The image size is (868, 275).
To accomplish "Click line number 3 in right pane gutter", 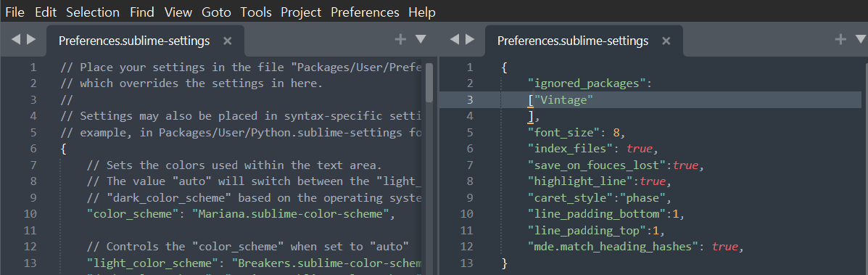I will (x=471, y=100).
